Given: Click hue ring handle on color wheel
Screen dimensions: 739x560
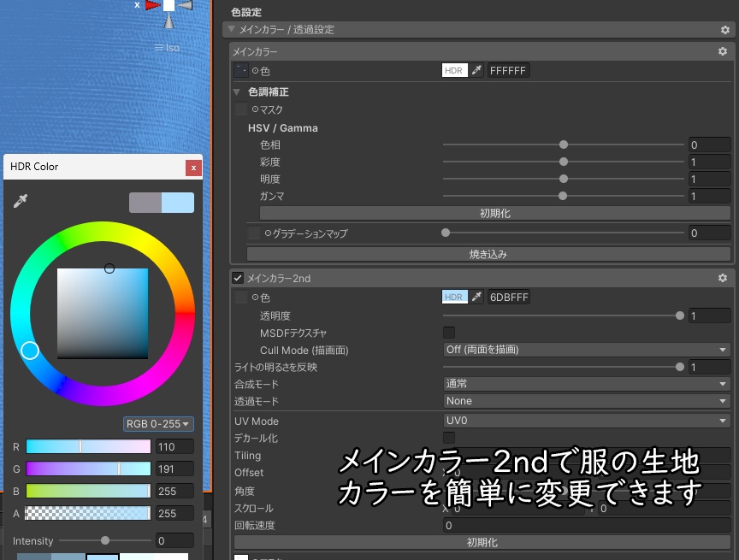Looking at the screenshot, I should (30, 351).
